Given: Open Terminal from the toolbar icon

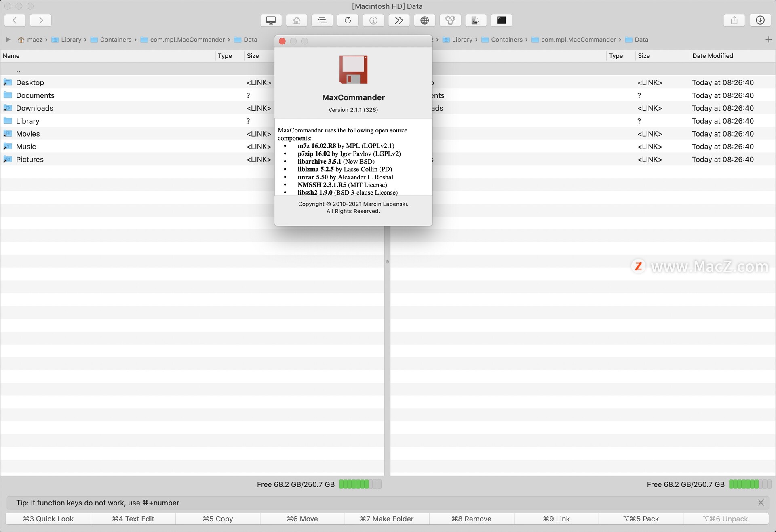Looking at the screenshot, I should point(501,20).
